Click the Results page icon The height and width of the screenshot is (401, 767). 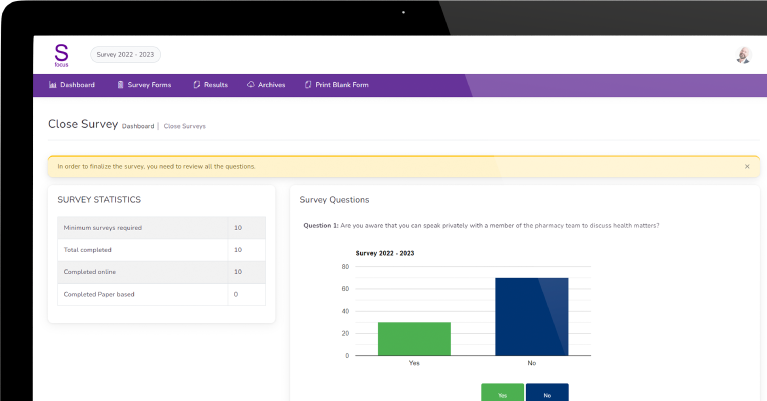pyautogui.click(x=197, y=85)
